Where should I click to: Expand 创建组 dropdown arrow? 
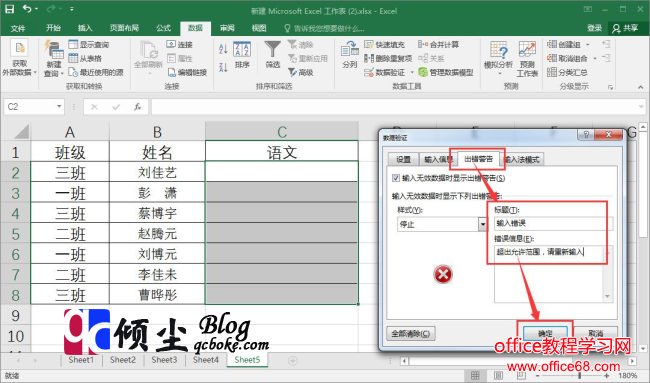click(587, 44)
